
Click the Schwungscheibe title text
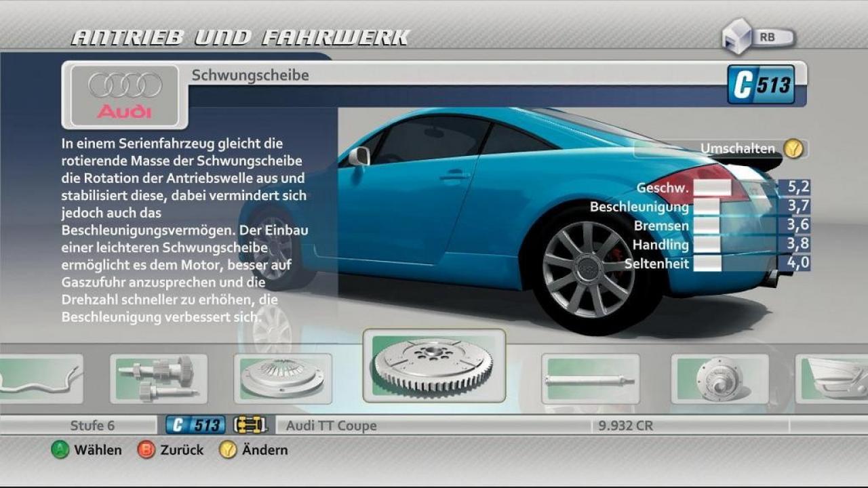point(250,75)
